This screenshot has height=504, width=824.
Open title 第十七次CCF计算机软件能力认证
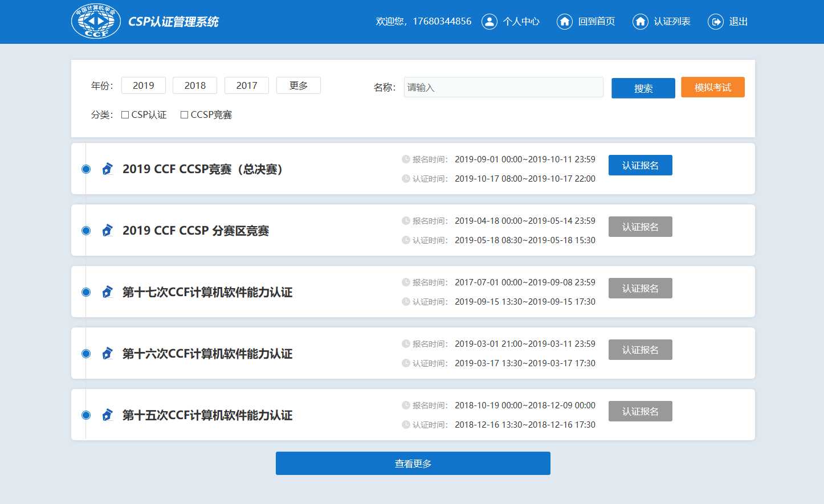pos(207,292)
